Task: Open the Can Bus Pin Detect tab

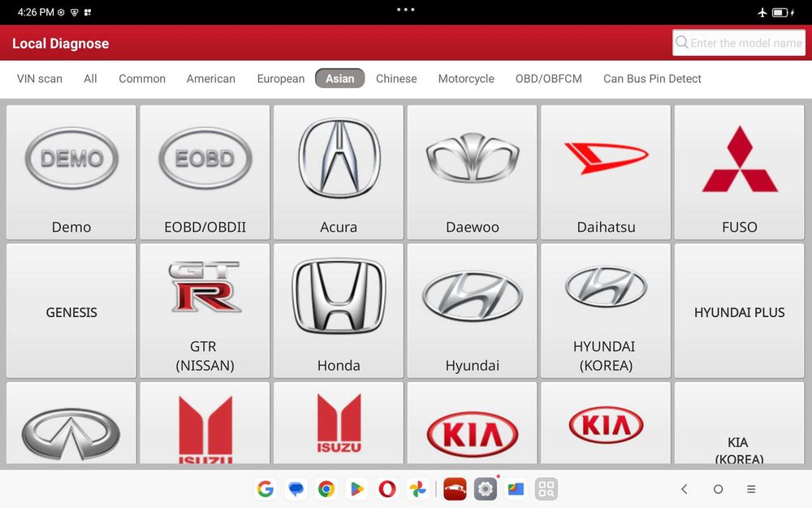Action: click(x=652, y=79)
